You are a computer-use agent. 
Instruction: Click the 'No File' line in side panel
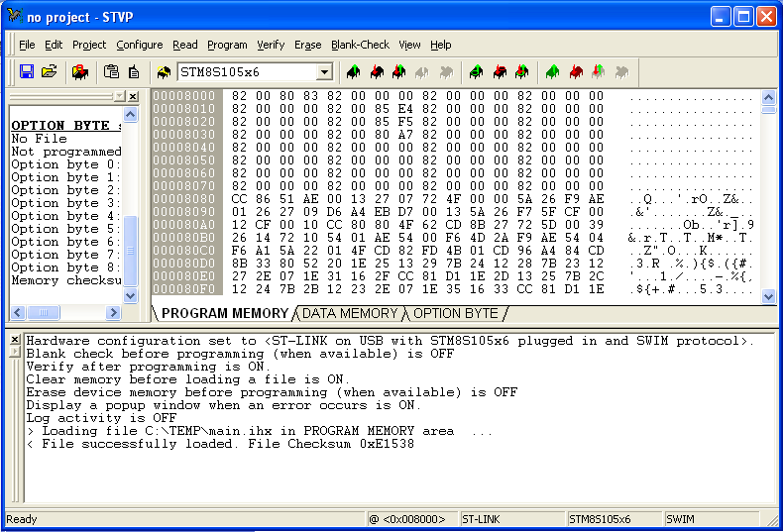tap(39, 139)
